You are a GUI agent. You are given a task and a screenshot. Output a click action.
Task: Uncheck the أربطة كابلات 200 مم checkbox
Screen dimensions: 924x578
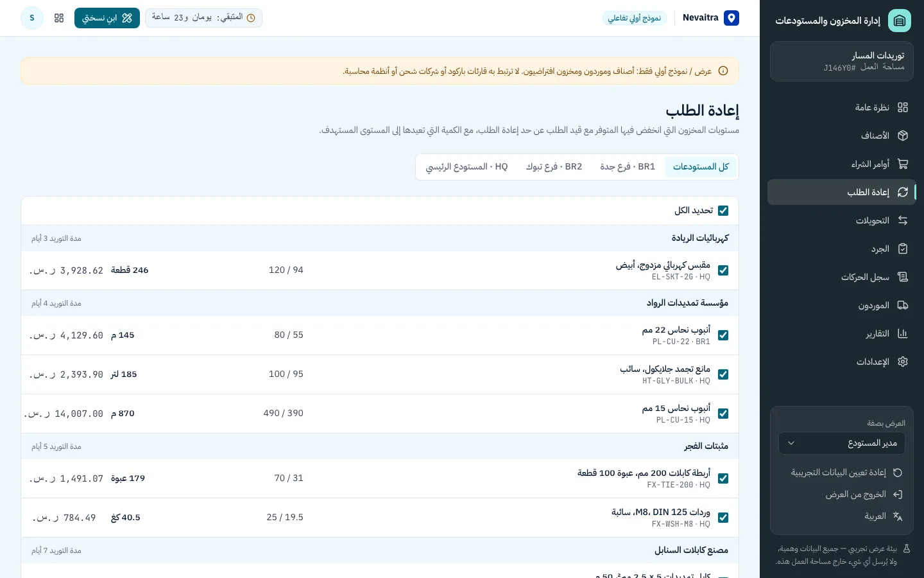tap(723, 478)
